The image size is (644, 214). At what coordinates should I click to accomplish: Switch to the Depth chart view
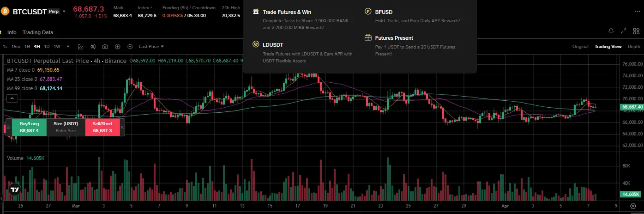(634, 47)
